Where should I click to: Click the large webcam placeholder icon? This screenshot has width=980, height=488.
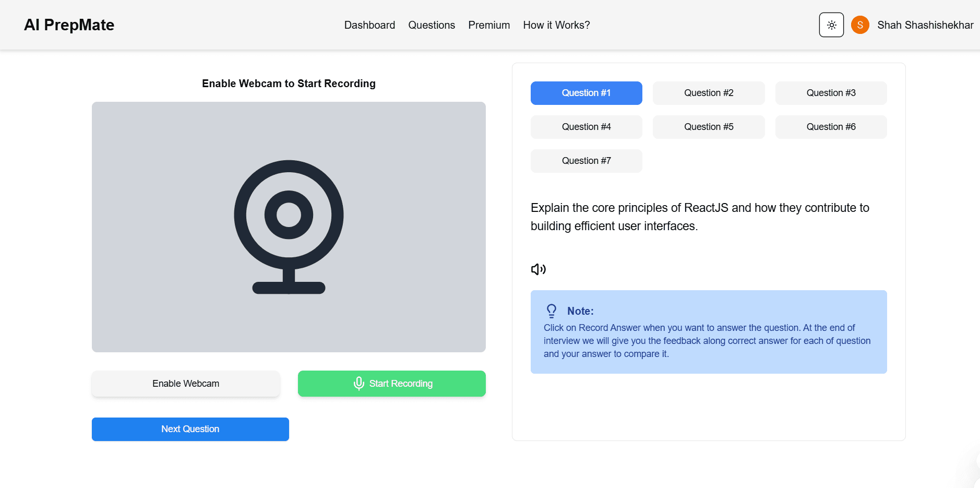click(x=289, y=227)
